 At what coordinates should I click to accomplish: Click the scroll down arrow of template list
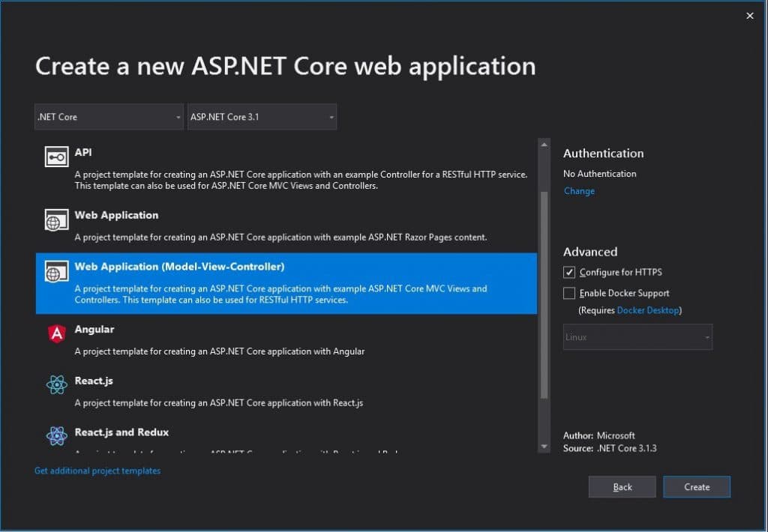544,447
